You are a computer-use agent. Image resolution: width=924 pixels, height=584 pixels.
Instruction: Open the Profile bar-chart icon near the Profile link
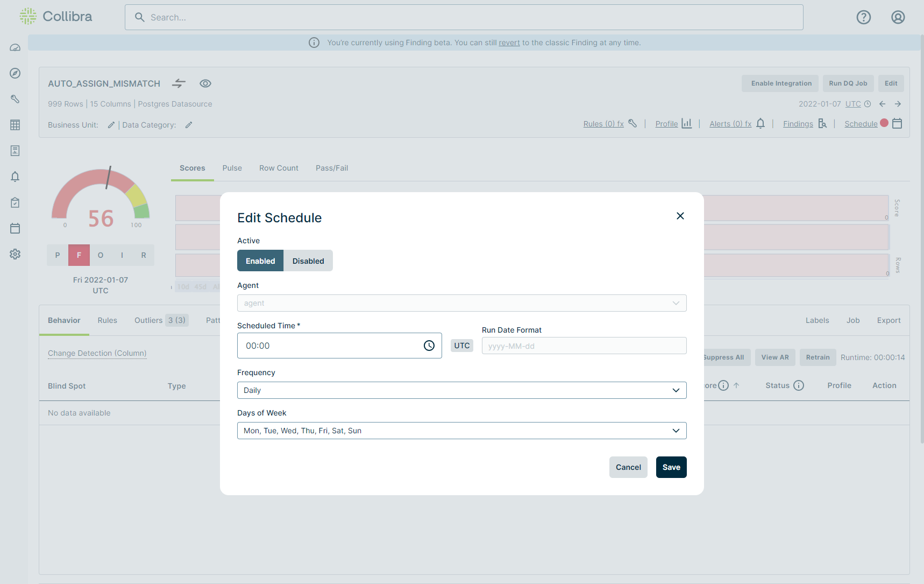pos(687,123)
